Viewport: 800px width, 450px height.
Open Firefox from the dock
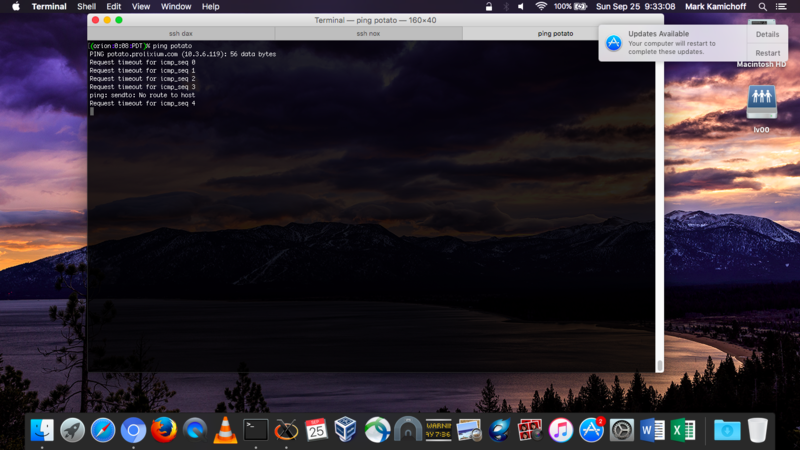pos(164,430)
